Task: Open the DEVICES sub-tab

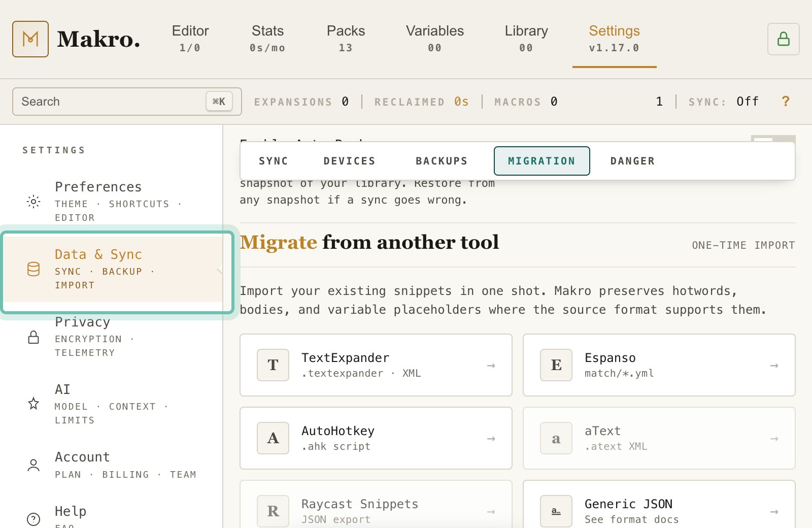Action: [350, 161]
